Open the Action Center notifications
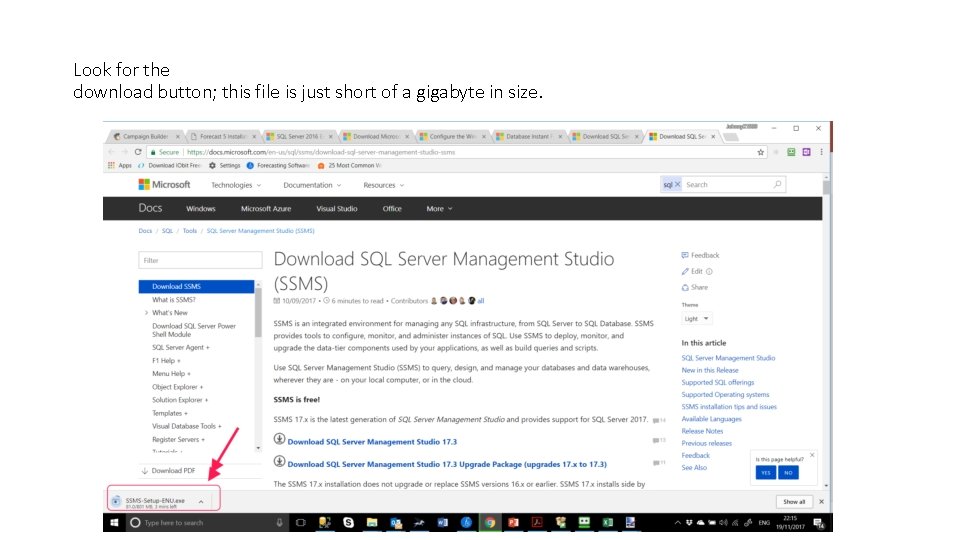Image resolution: width=960 pixels, height=540 pixels. pos(818,522)
